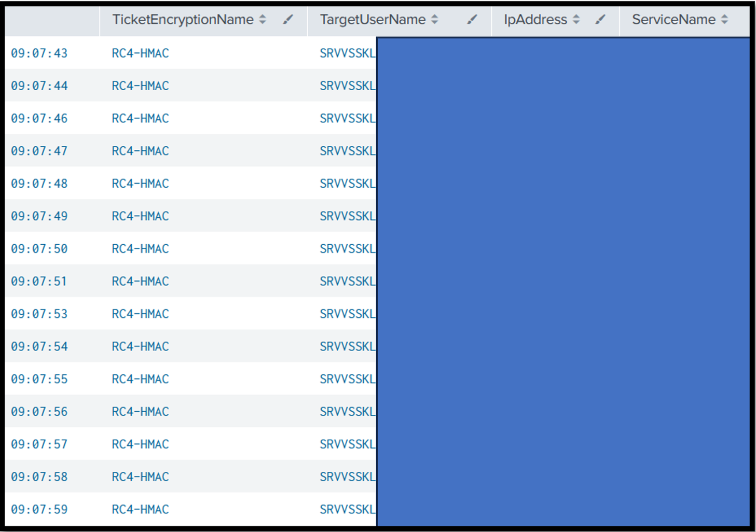
Task: Select the TargetUserName column header
Action: (372, 20)
